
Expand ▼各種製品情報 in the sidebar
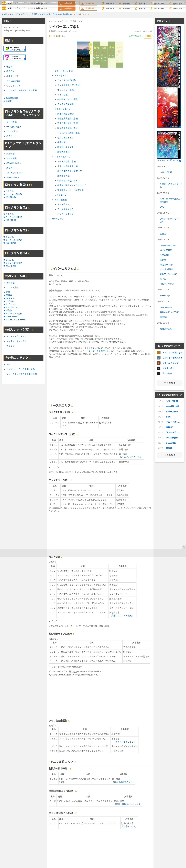pos(11,98)
